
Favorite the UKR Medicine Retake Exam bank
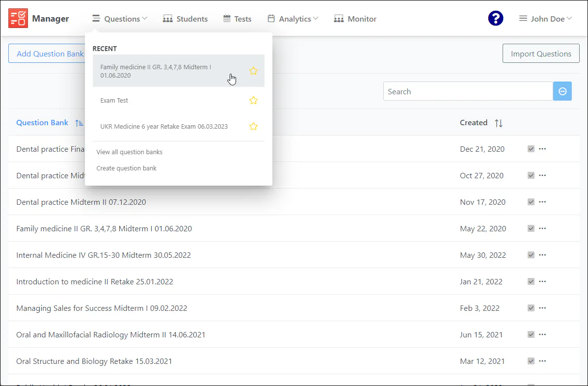point(253,126)
